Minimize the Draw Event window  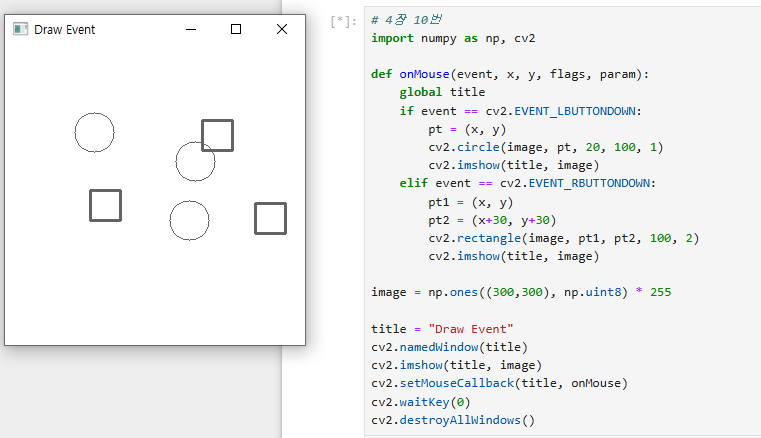[x=191, y=29]
